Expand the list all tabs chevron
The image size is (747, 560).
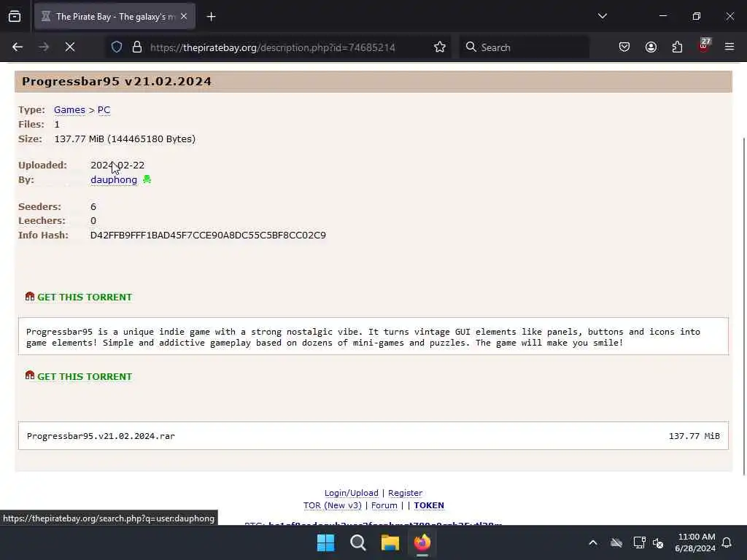pos(602,16)
